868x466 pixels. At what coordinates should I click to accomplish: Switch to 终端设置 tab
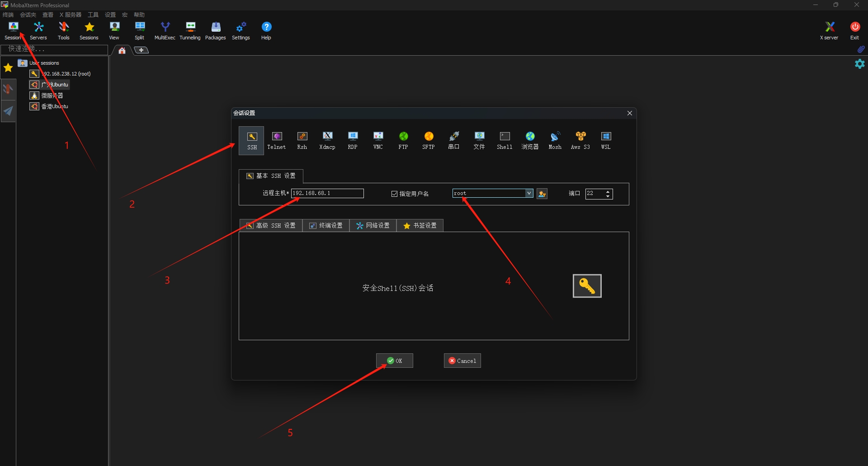[326, 225]
